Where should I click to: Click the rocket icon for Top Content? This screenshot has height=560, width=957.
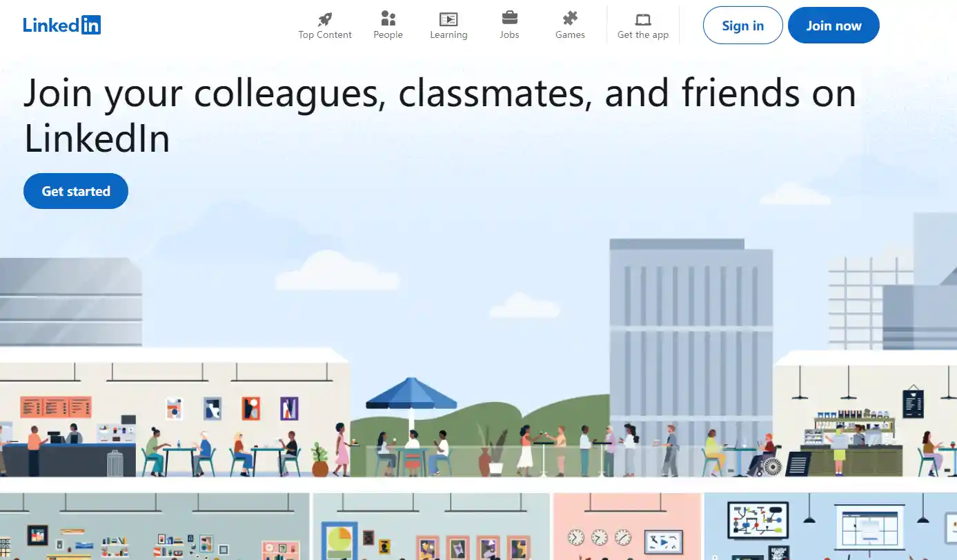[x=325, y=19]
